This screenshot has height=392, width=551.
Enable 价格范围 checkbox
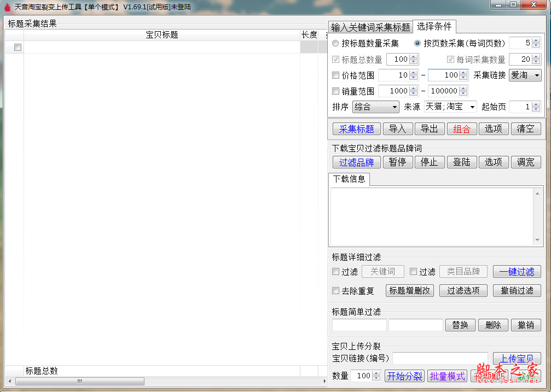[335, 75]
